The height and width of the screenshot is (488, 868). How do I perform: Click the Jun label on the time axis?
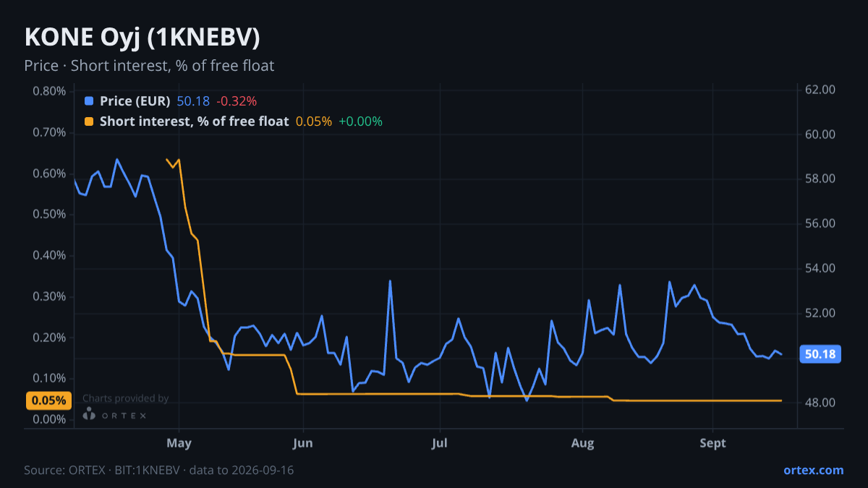point(303,443)
